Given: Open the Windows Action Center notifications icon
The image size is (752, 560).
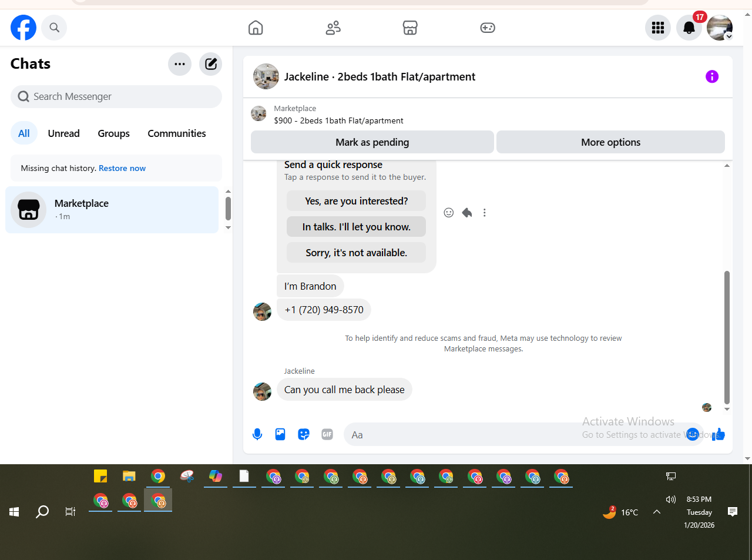Looking at the screenshot, I should coord(733,512).
